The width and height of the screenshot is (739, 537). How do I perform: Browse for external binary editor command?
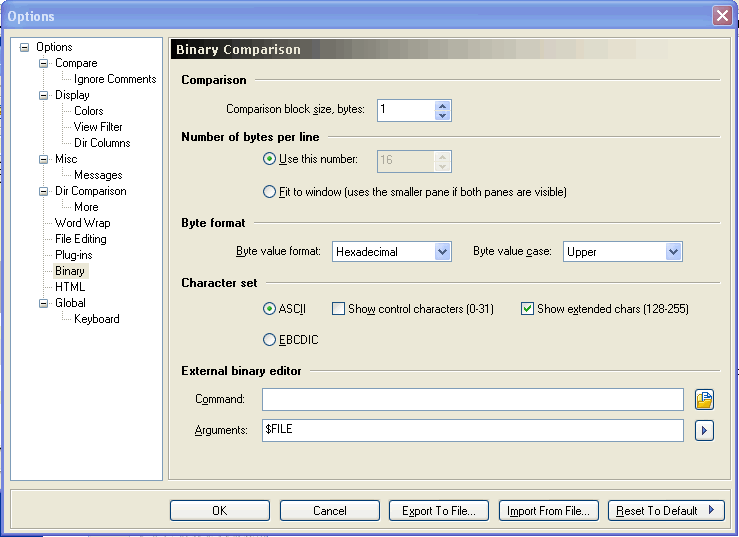click(704, 399)
